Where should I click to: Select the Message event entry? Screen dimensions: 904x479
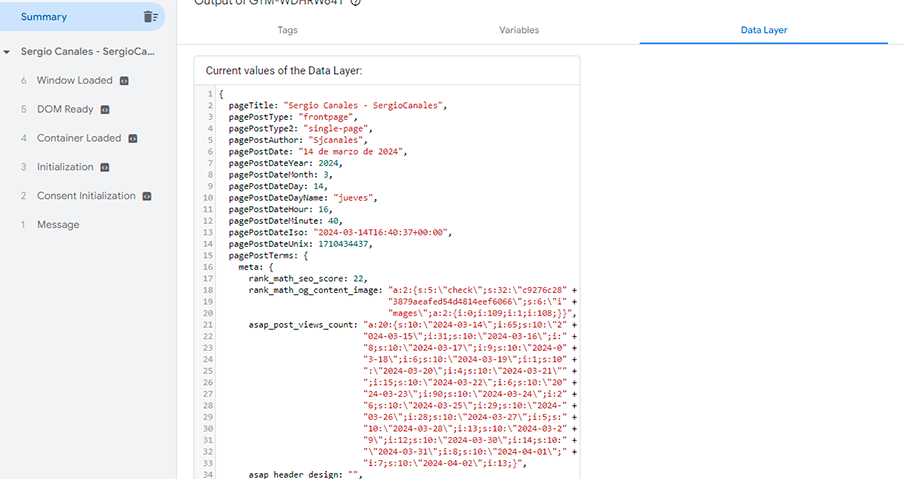click(x=58, y=225)
